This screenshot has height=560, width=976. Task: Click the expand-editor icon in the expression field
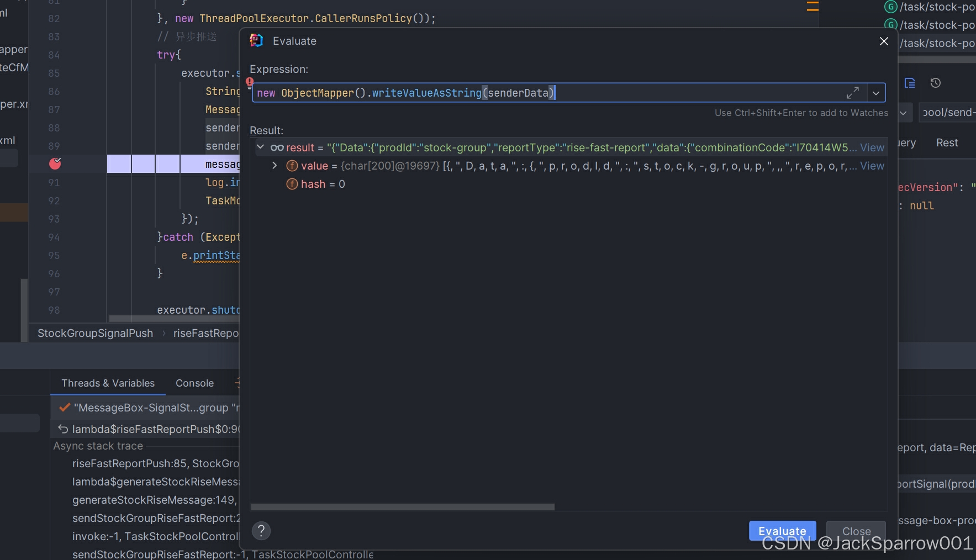pyautogui.click(x=853, y=93)
